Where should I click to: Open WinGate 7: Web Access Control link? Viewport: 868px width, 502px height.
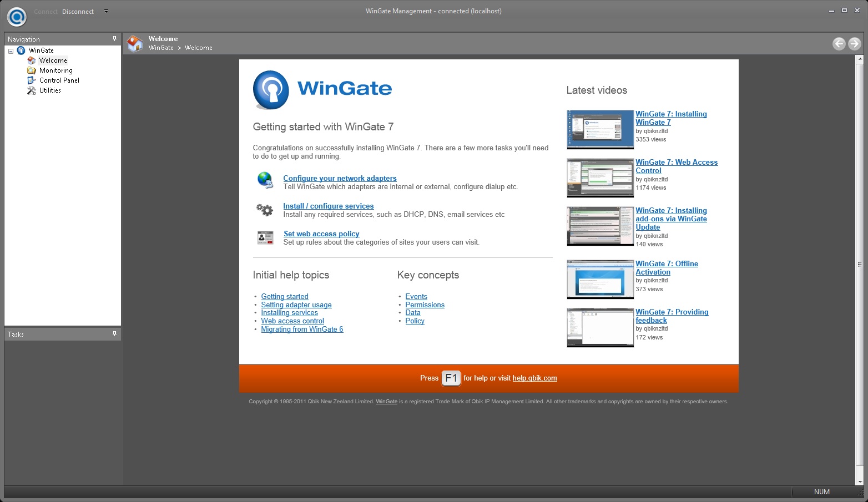coord(677,166)
